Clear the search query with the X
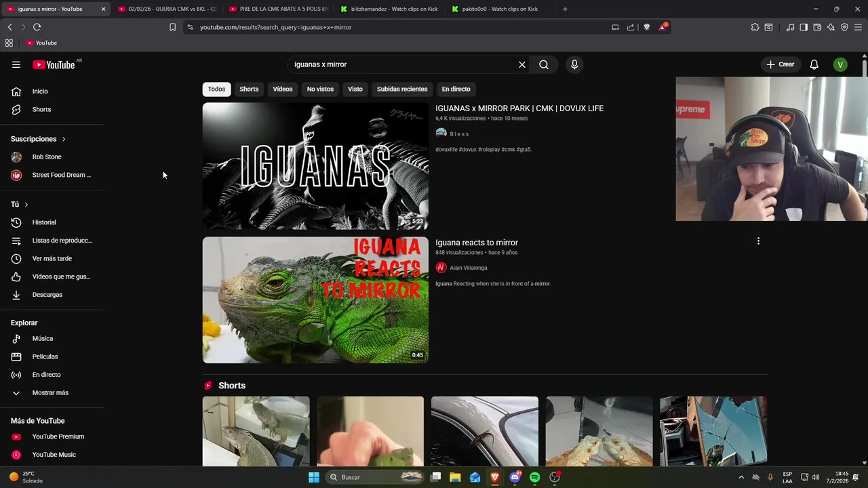The image size is (868, 488). pos(522,64)
